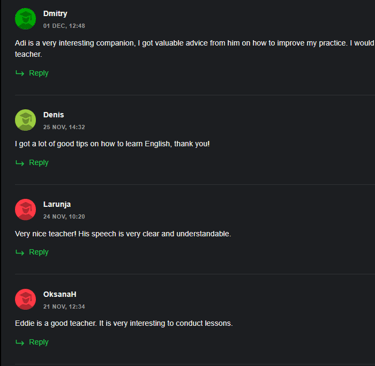Click the 24 NOV, 10:20 timestamp
This screenshot has height=366, width=375.
pyautogui.click(x=64, y=217)
